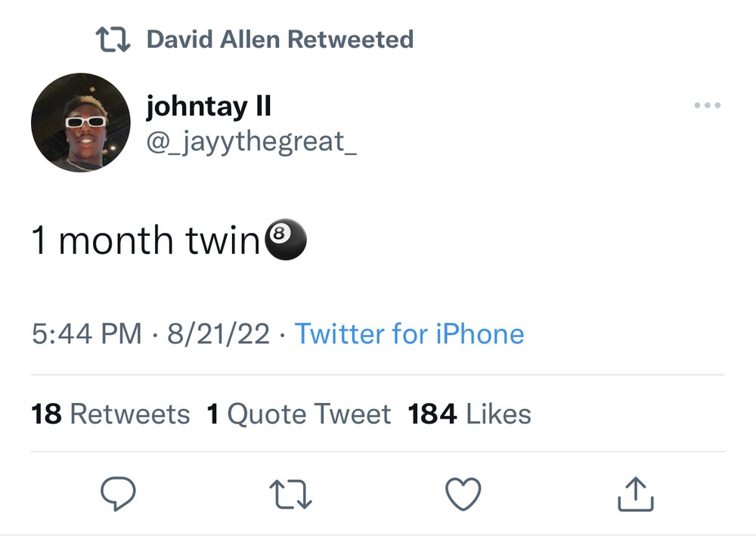Screen dimensions: 756x536
Task: Click the bold number 184
Action: [432, 414]
